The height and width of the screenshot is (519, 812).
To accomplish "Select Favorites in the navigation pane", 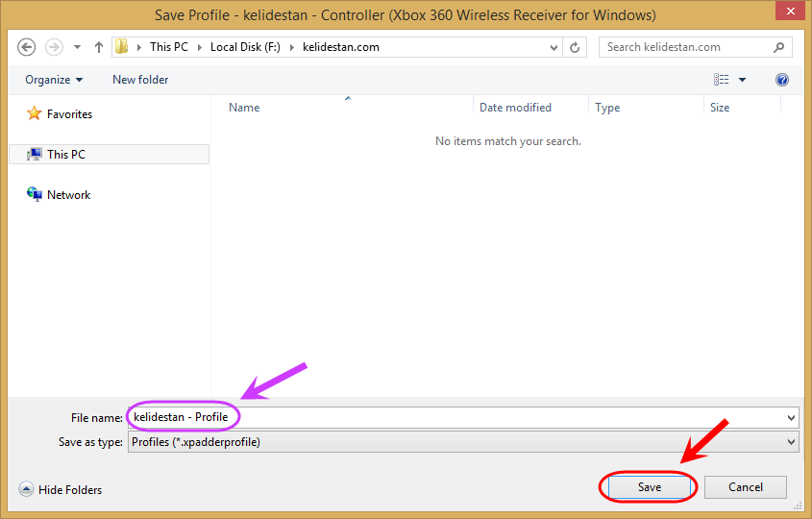I will pyautogui.click(x=60, y=113).
